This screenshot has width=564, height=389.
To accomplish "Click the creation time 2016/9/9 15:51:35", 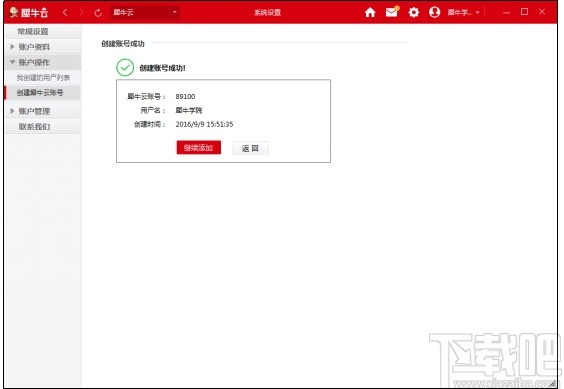I will coord(204,125).
